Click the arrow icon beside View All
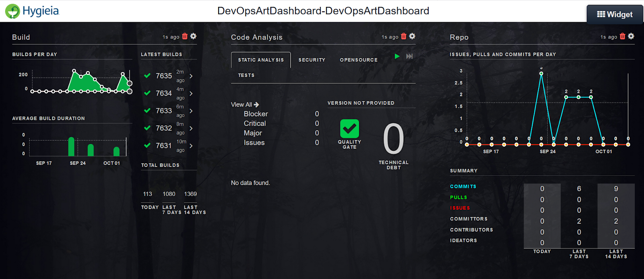 [x=256, y=104]
